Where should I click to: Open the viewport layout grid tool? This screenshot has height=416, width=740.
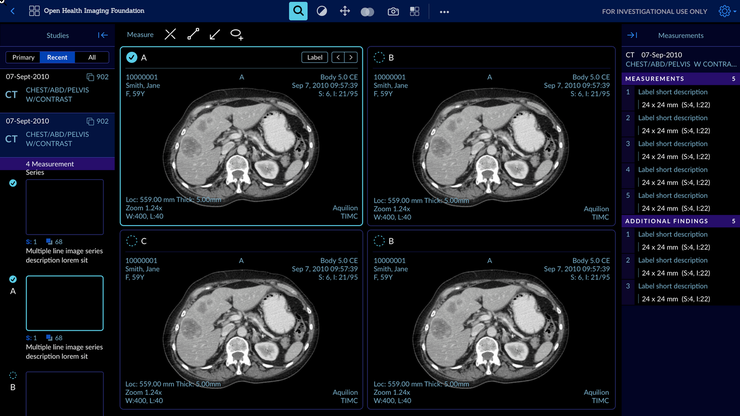(x=415, y=11)
